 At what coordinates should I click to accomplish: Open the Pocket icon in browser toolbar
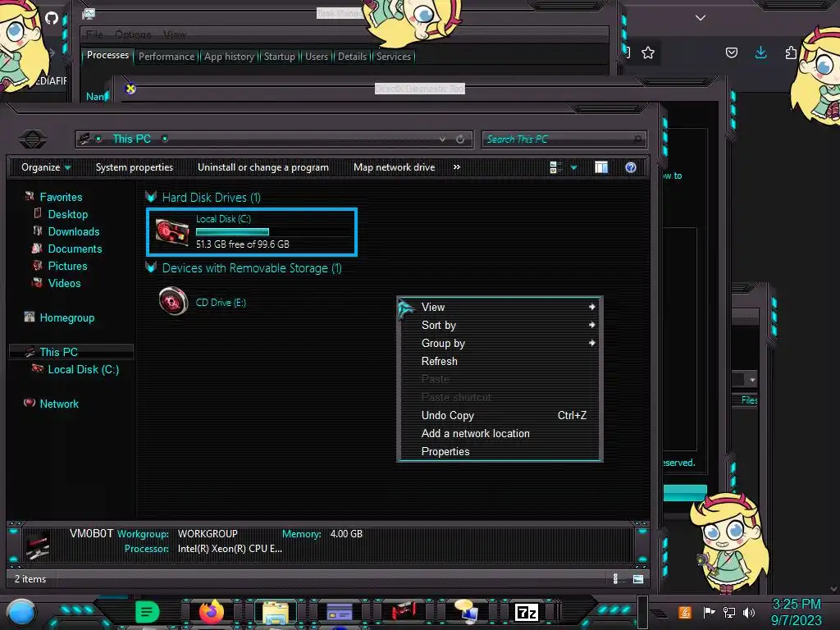731,52
